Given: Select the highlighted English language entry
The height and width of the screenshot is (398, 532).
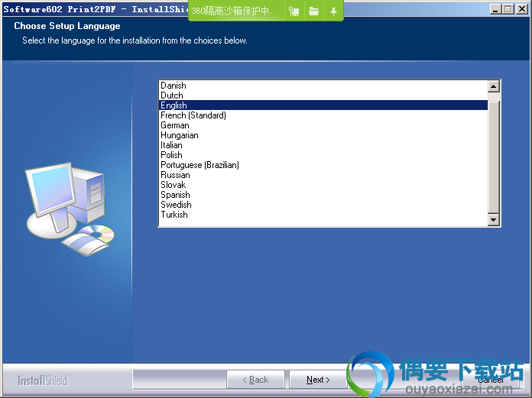Looking at the screenshot, I should pos(323,105).
